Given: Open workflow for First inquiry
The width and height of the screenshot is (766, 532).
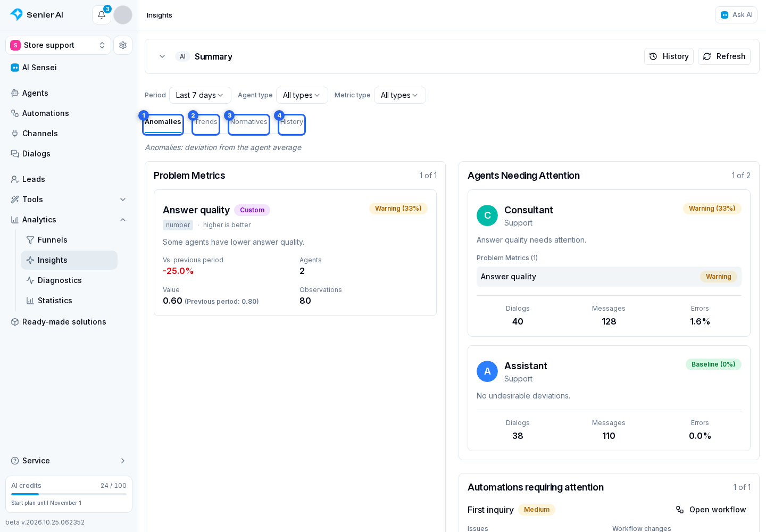Looking at the screenshot, I should 711,510.
